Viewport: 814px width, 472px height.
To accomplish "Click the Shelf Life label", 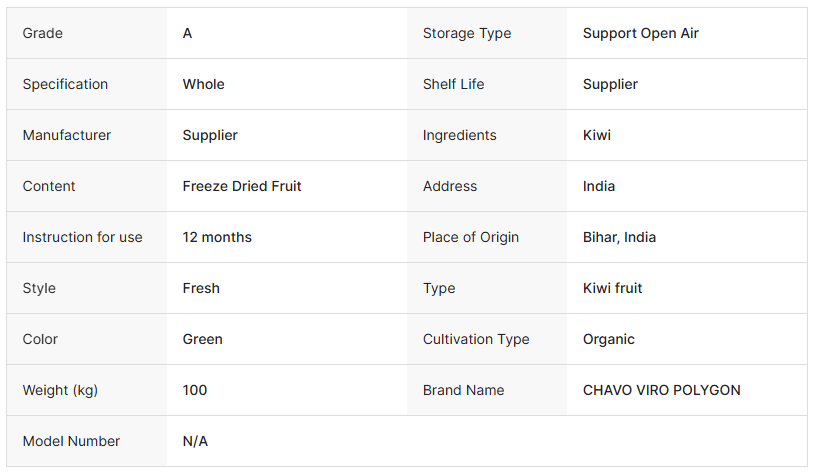I will coord(453,84).
